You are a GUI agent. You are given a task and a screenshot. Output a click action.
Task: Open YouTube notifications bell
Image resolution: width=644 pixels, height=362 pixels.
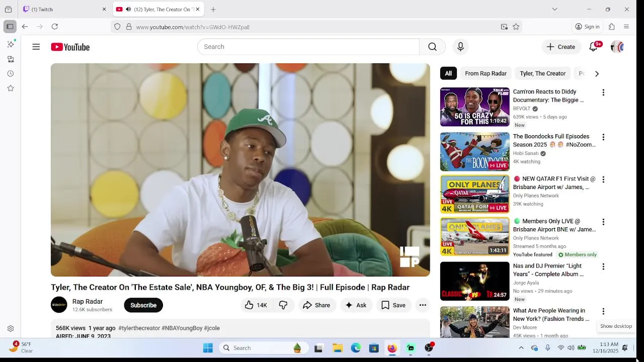tap(594, 47)
